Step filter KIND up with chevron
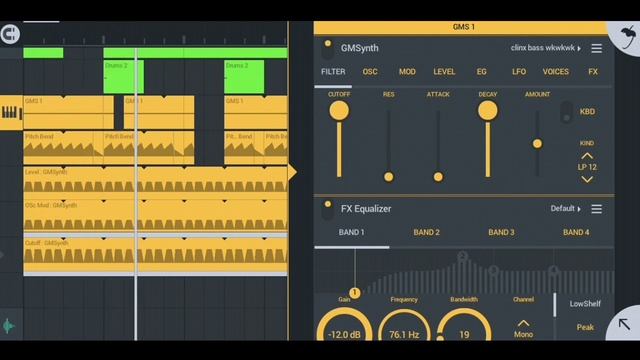The image size is (640, 360). click(587, 156)
